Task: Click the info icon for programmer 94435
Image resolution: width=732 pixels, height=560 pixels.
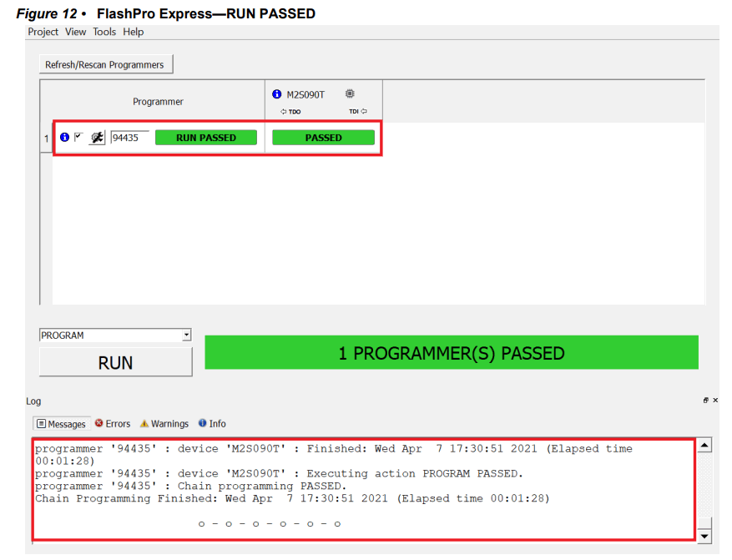Action: 64,137
